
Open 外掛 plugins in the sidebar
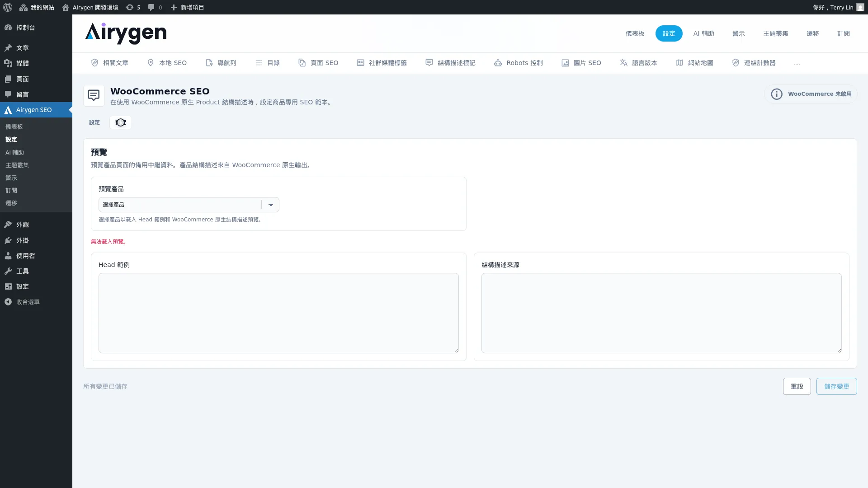point(36,240)
